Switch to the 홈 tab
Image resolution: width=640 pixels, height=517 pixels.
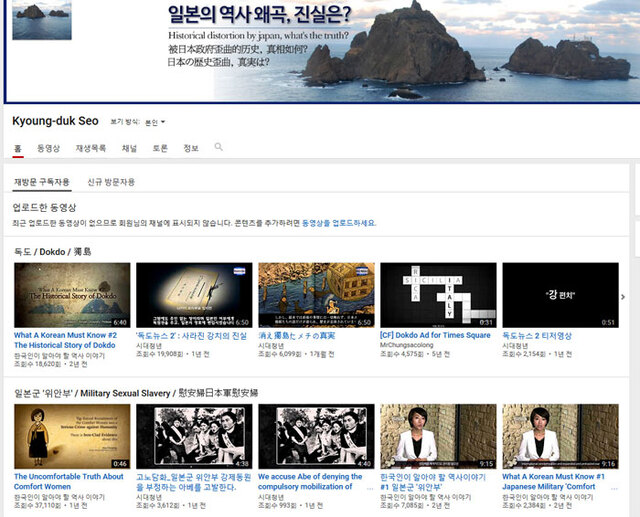tap(18, 148)
